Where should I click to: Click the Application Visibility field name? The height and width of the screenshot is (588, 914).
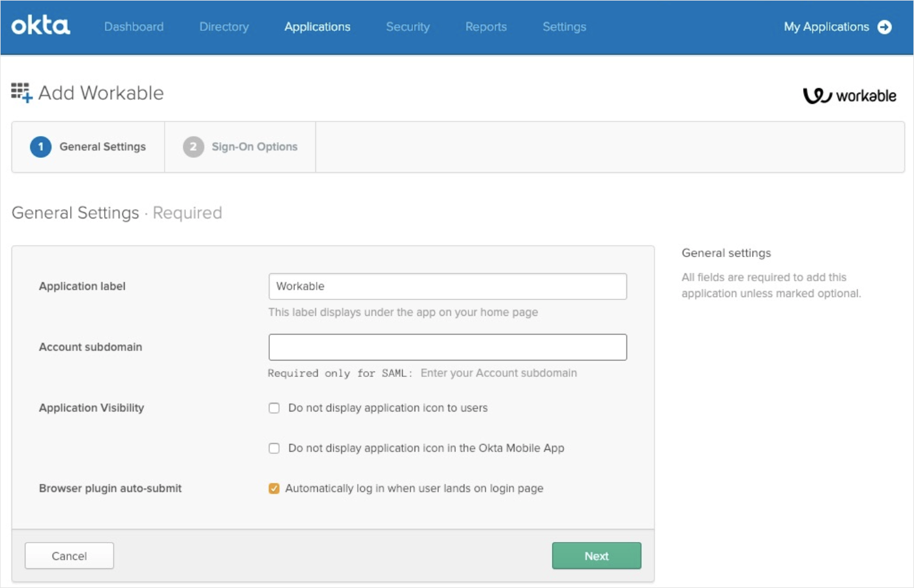91,408
